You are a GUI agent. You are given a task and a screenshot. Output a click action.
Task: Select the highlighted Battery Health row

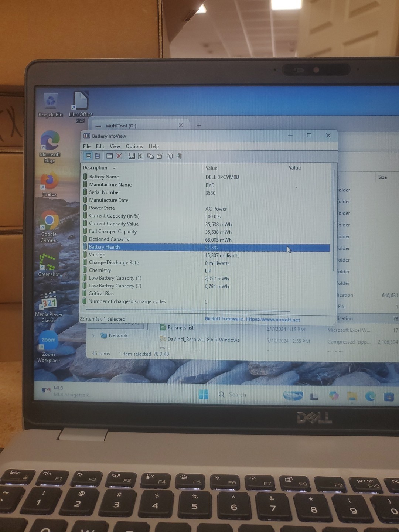[206, 247]
